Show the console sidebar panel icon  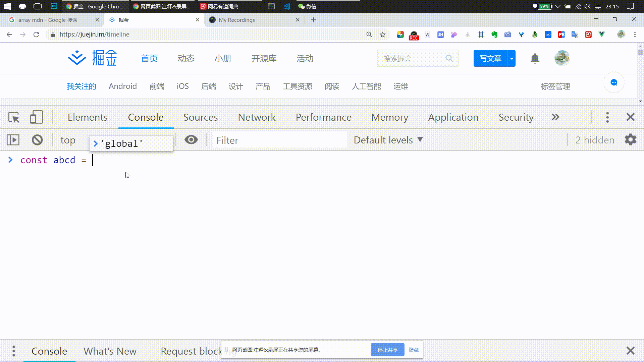pos(13,140)
